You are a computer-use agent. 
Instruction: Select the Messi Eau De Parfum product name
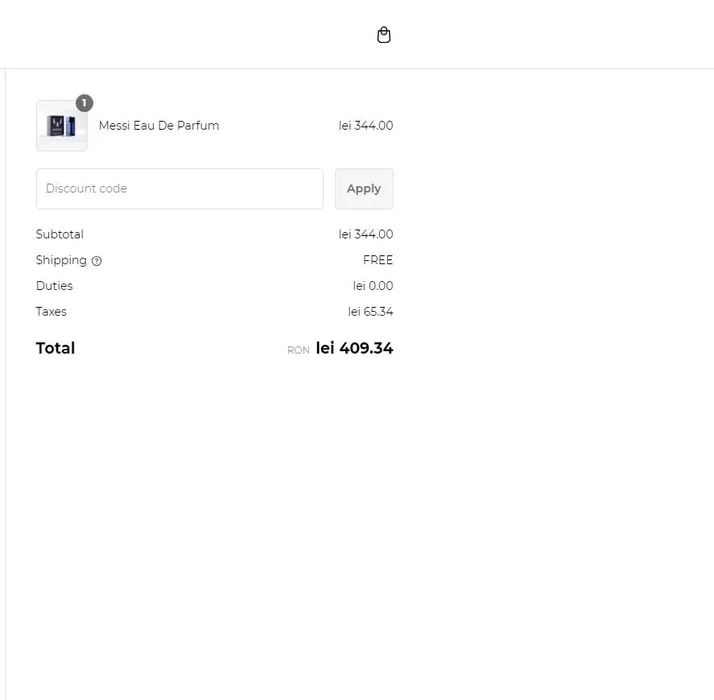158,126
